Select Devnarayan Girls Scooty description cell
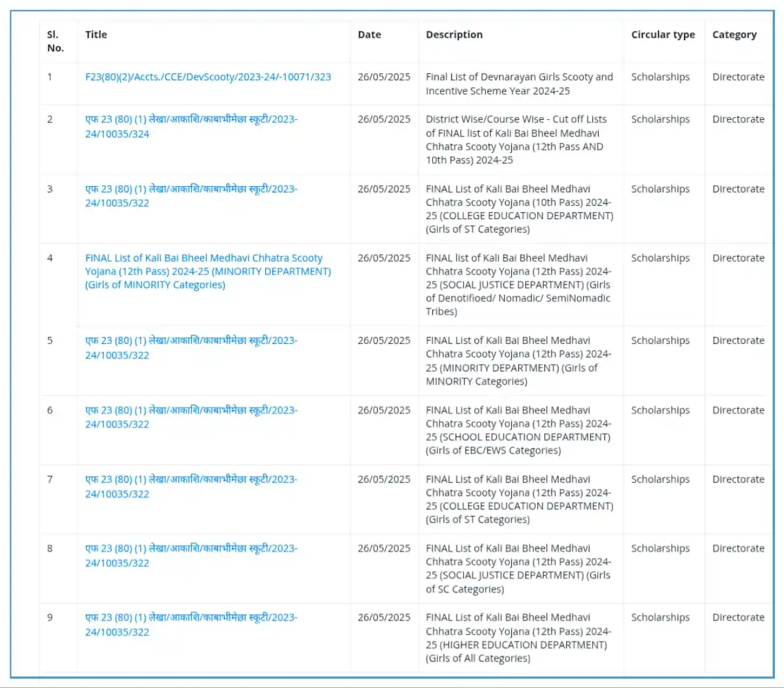This screenshot has width=784, height=688. coord(519,84)
